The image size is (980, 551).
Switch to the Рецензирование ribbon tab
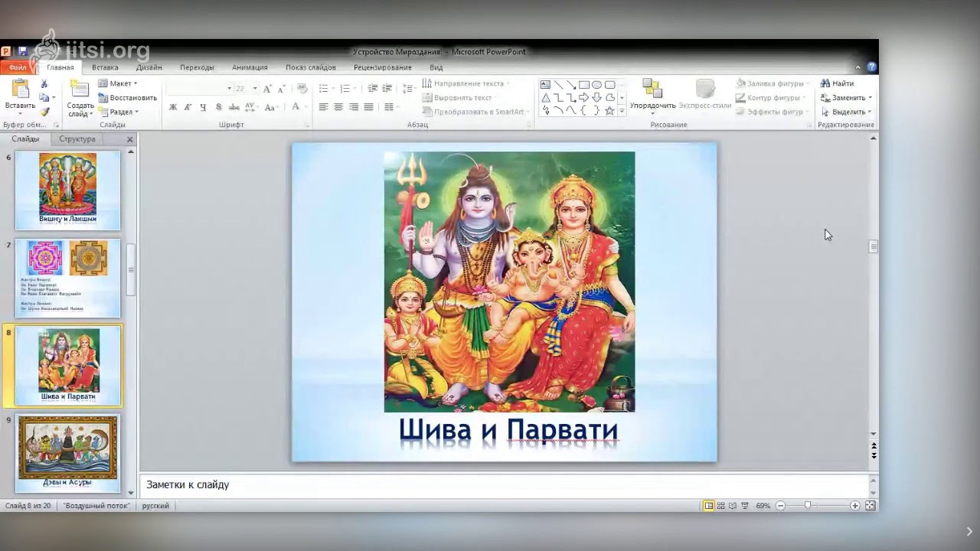pos(382,67)
